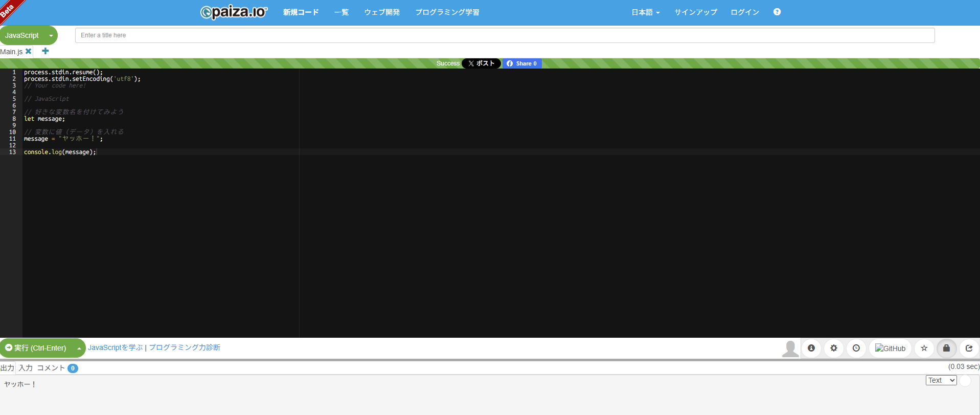Run the code with 実行 (Ctrl-Enter)

click(x=36, y=348)
